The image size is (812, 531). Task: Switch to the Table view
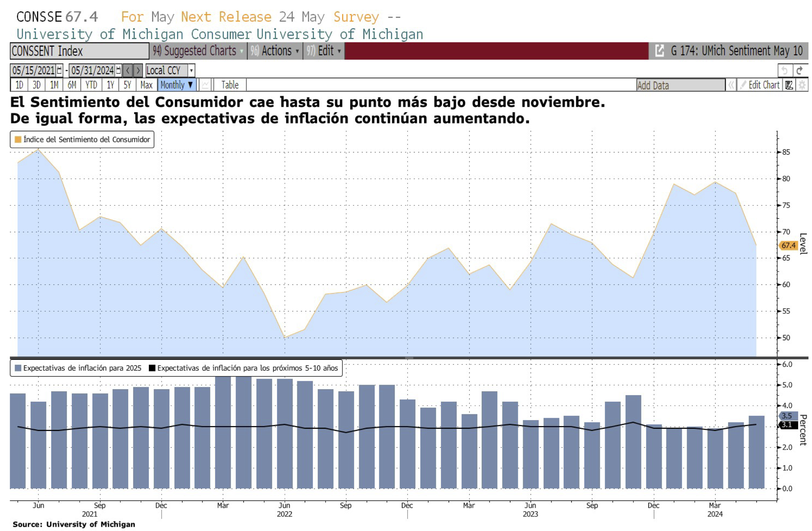point(230,85)
